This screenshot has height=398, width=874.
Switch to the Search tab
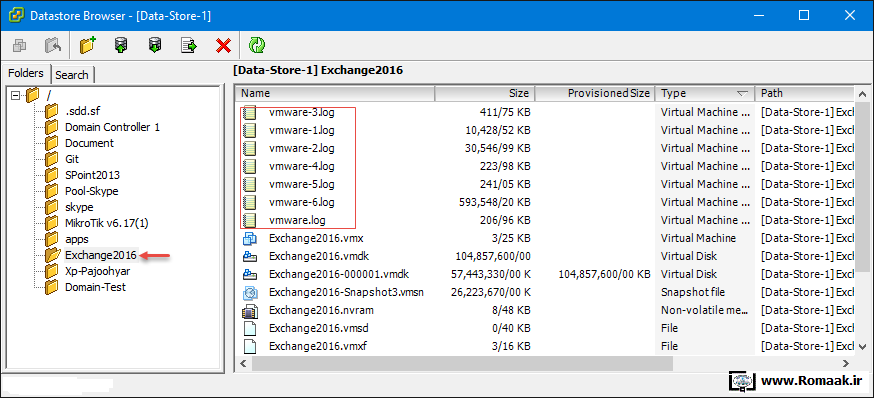tap(72, 74)
